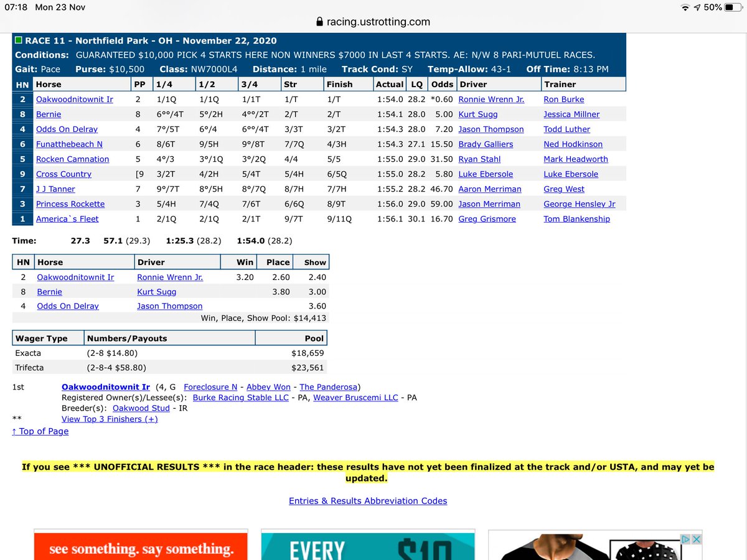Open Ronnie Wrenn Jr. in the payout table
The width and height of the screenshot is (747, 560).
click(170, 278)
